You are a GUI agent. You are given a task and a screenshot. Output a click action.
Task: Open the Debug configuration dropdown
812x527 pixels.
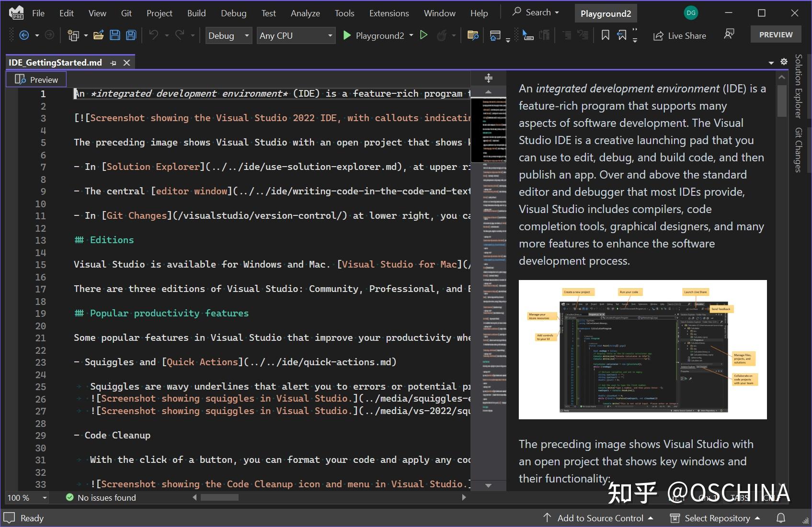coord(229,35)
